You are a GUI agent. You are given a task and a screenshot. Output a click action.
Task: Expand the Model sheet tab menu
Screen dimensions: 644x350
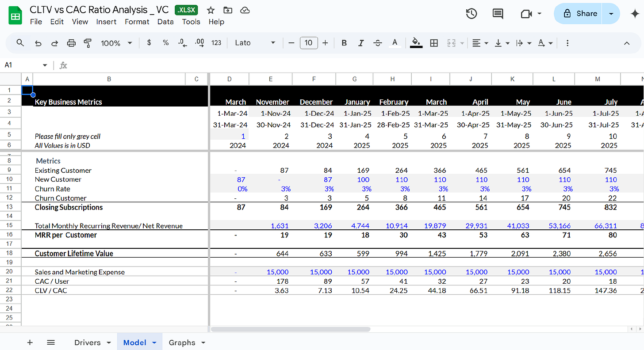point(154,342)
